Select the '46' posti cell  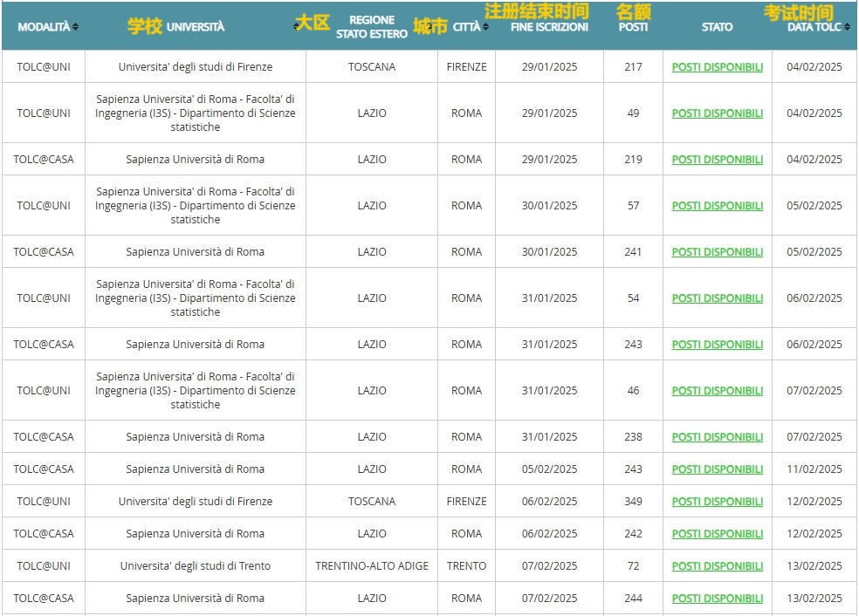(633, 391)
